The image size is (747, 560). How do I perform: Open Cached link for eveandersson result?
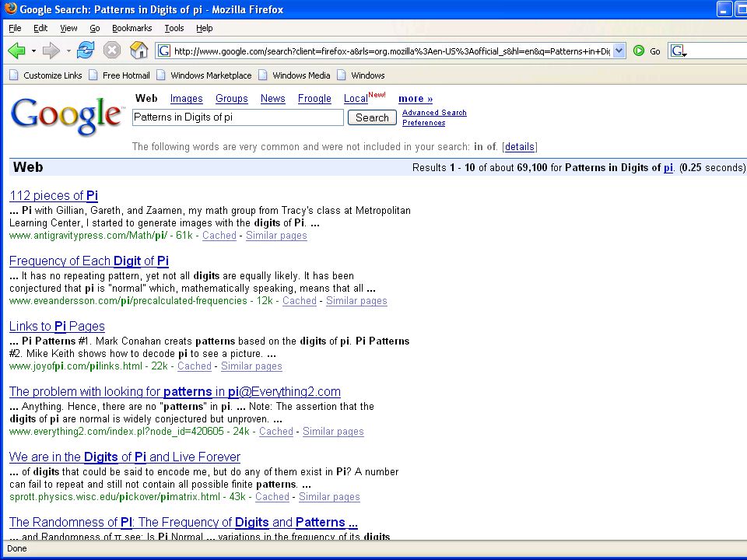click(299, 300)
